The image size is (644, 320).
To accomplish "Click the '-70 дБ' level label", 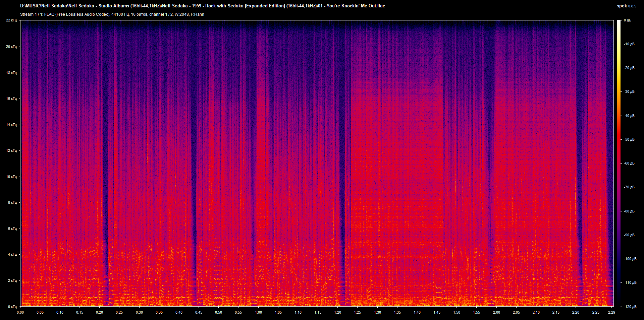I will click(x=629, y=187).
